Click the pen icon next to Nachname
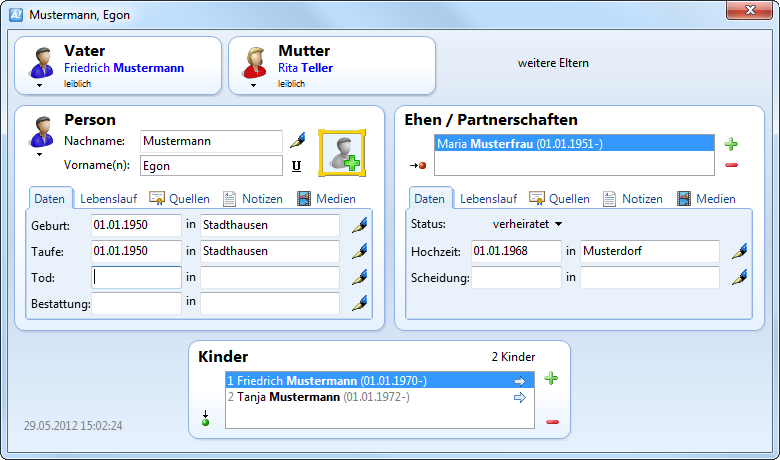This screenshot has height=460, width=780. coord(296,140)
